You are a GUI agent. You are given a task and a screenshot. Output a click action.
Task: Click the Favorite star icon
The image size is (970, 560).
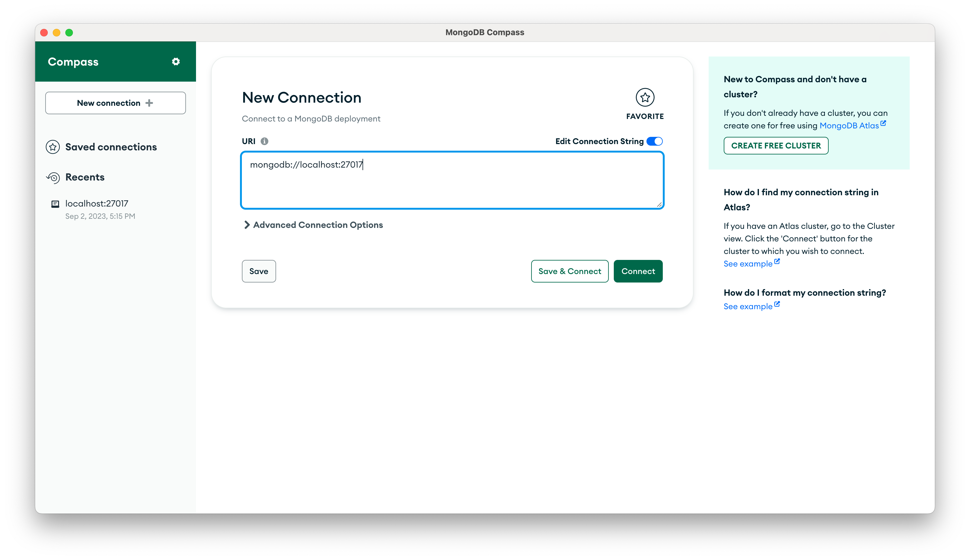(645, 97)
